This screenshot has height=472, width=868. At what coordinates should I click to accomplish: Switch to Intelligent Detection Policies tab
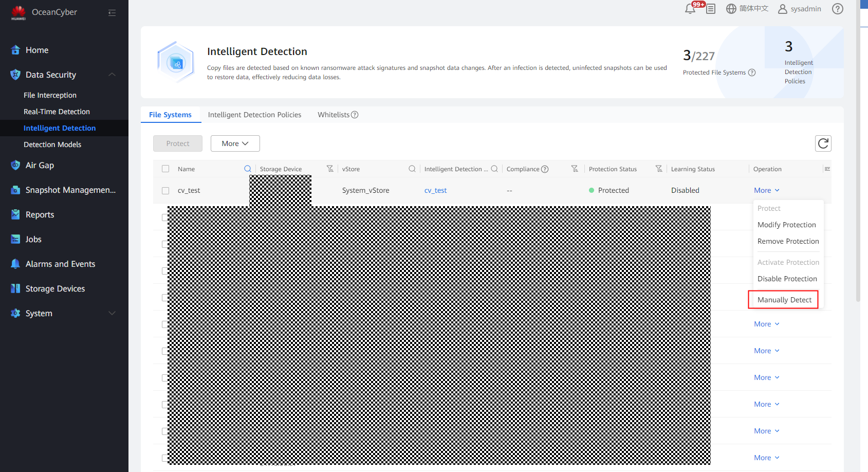pyautogui.click(x=254, y=115)
